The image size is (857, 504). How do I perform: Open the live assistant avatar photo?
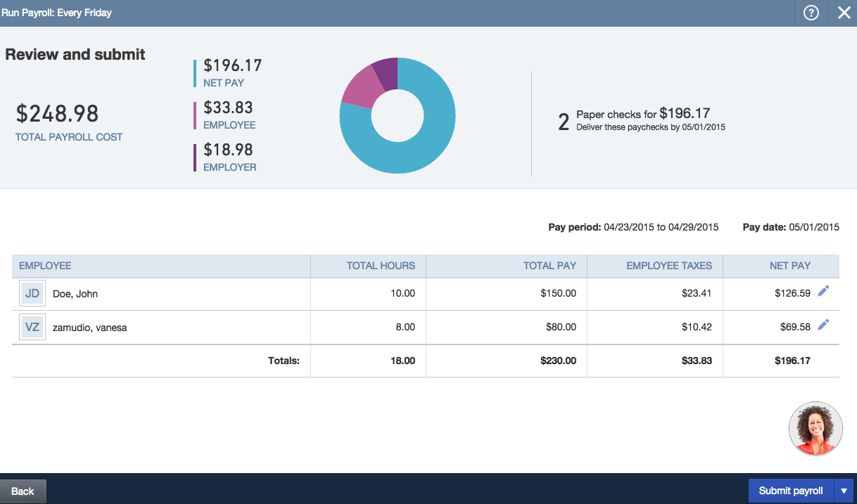tap(815, 428)
